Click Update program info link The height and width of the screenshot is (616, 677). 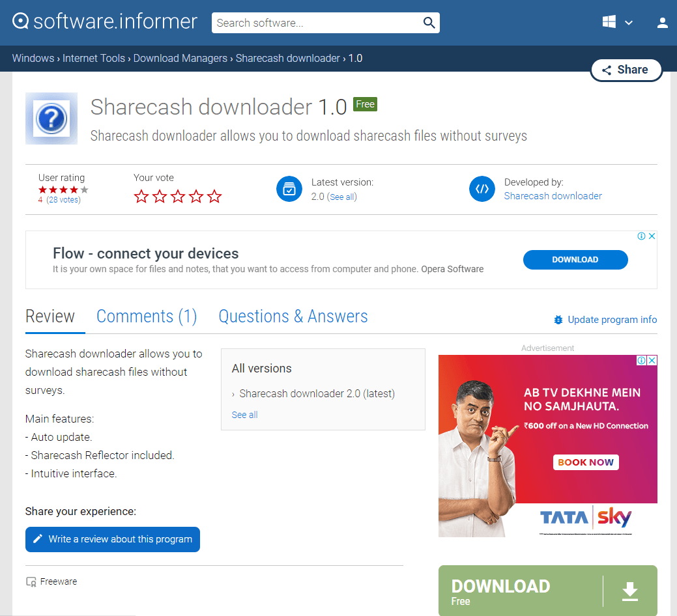coord(605,320)
